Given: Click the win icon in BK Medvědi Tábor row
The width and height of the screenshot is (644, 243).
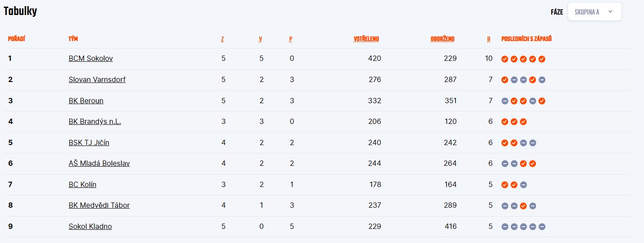Looking at the screenshot, I should pos(523,206).
